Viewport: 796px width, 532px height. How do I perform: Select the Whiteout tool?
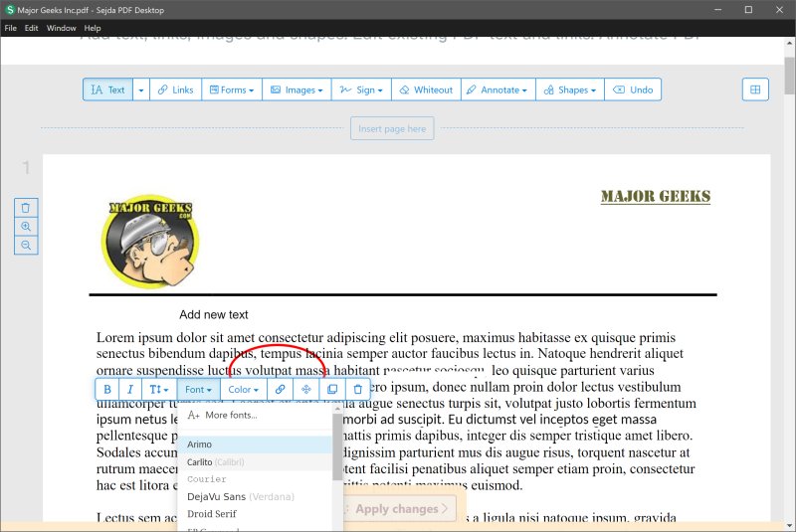point(427,89)
